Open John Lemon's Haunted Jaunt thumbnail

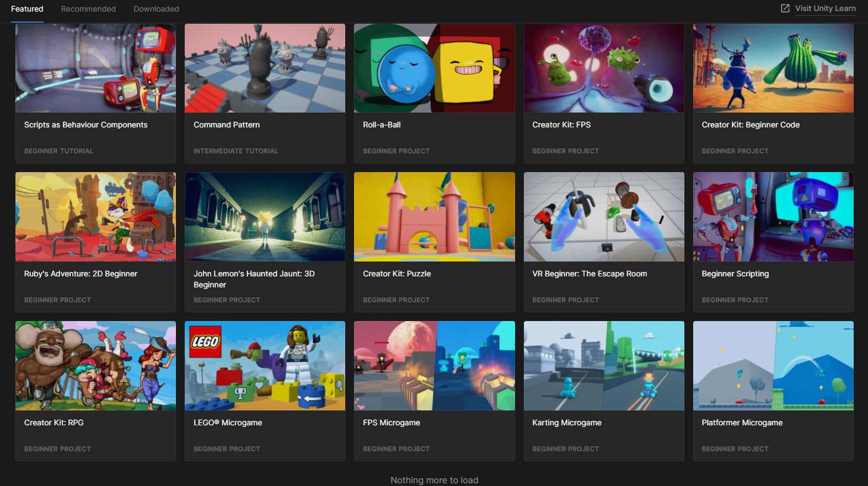(x=265, y=217)
